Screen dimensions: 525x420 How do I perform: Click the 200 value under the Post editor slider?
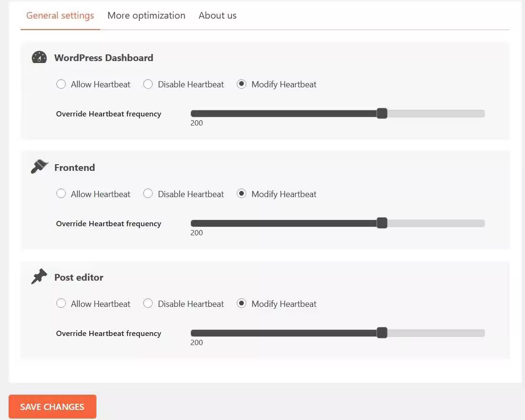[197, 343]
